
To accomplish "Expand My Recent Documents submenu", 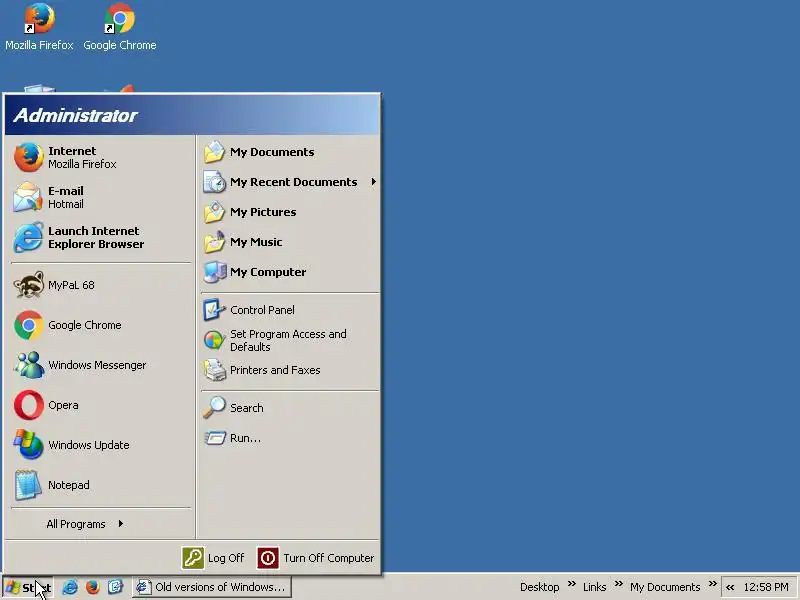I will pos(290,182).
